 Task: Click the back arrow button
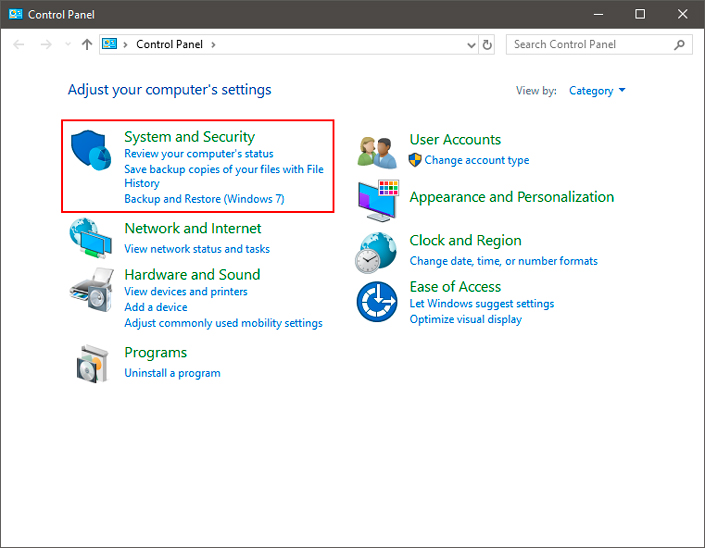tap(19, 45)
